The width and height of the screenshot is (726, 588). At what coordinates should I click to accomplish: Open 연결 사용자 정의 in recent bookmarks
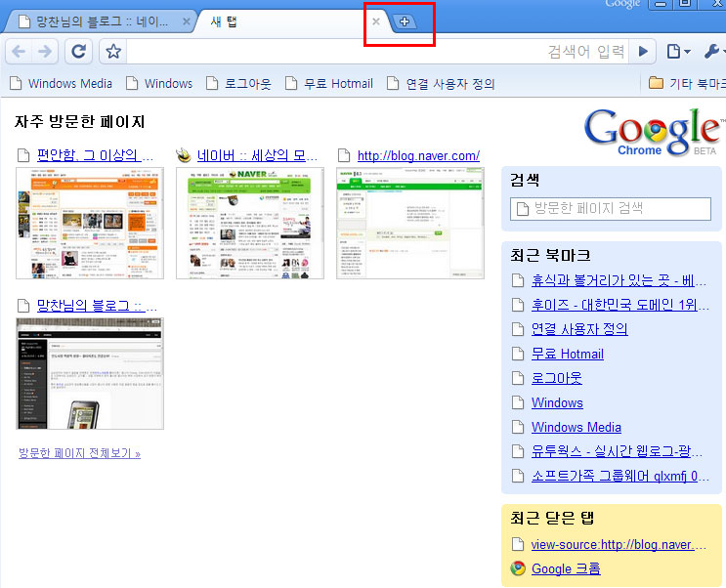pos(579,329)
